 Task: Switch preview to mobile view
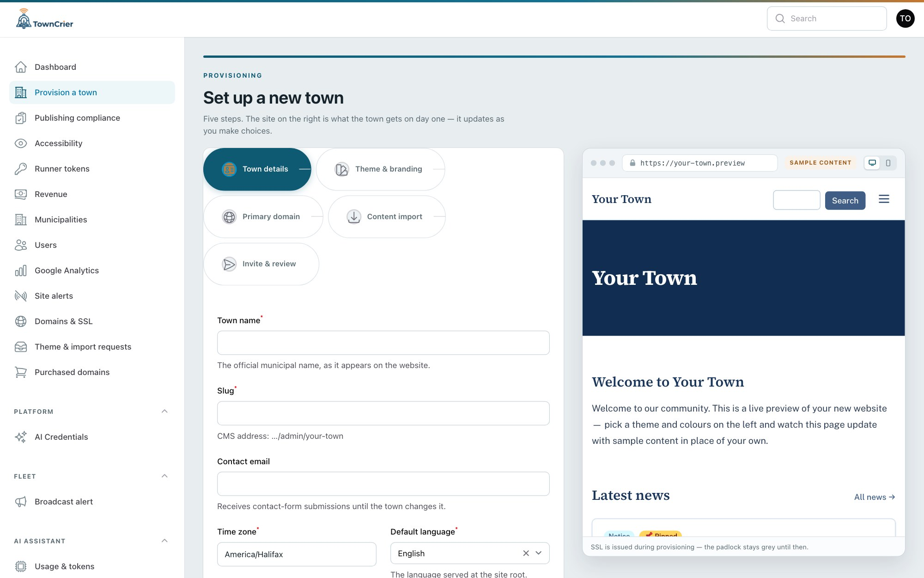(888, 163)
